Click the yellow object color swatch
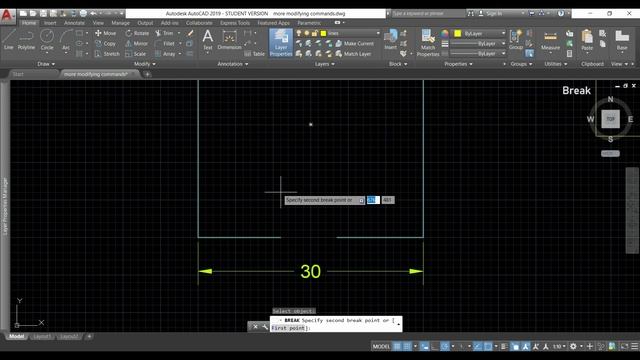 (x=458, y=33)
